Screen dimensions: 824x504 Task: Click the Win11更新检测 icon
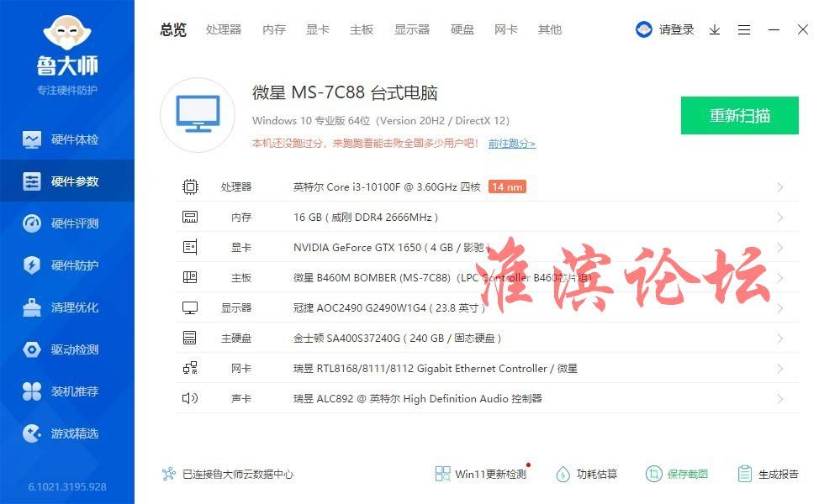[442, 474]
